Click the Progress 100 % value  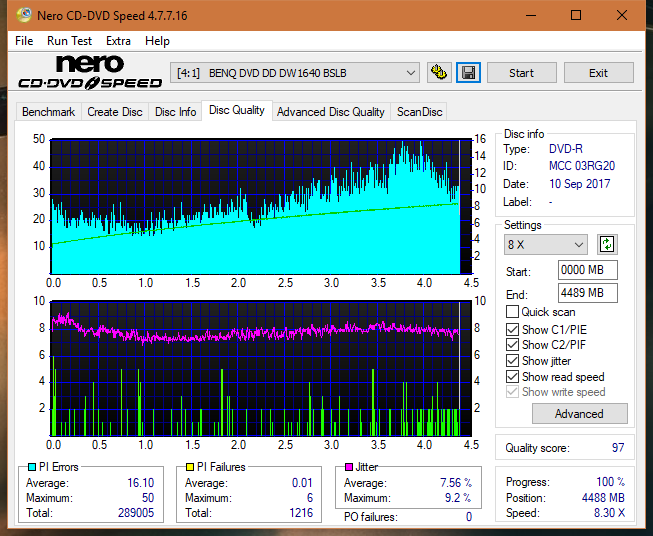point(611,482)
